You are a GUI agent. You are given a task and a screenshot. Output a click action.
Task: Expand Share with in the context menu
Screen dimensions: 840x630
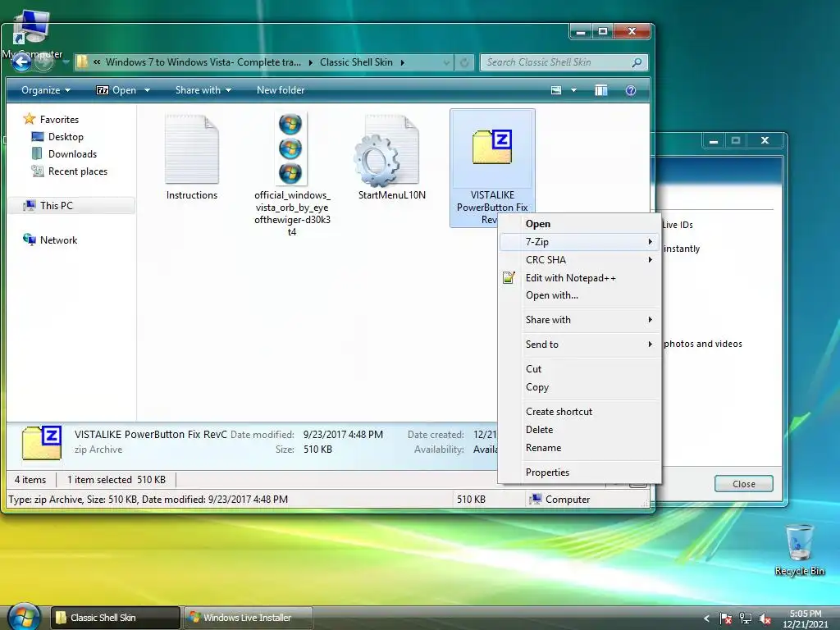tap(579, 320)
